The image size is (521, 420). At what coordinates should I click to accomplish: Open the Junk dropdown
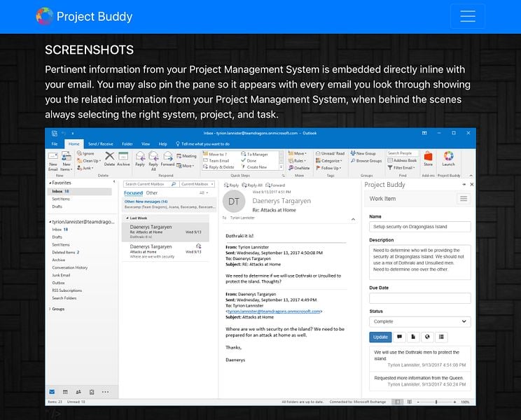(x=85, y=168)
